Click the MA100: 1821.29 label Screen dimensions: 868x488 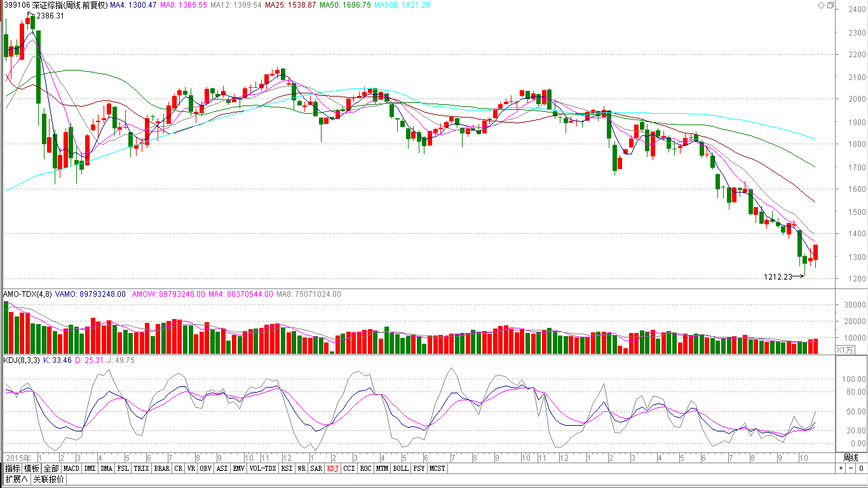tap(402, 5)
